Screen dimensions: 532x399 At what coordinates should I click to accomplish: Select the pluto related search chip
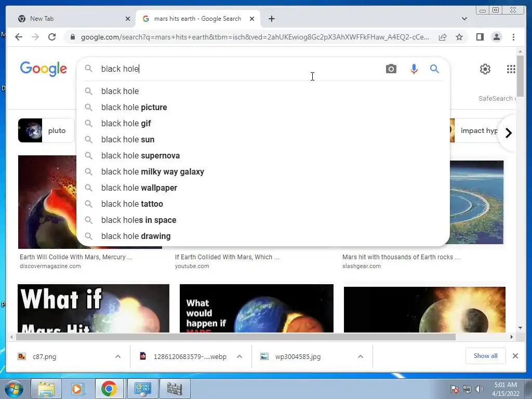point(46,130)
